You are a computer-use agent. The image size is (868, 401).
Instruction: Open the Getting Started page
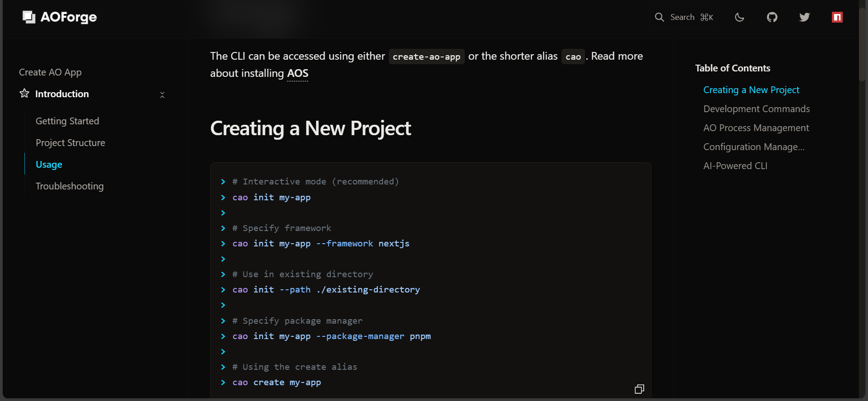67,121
